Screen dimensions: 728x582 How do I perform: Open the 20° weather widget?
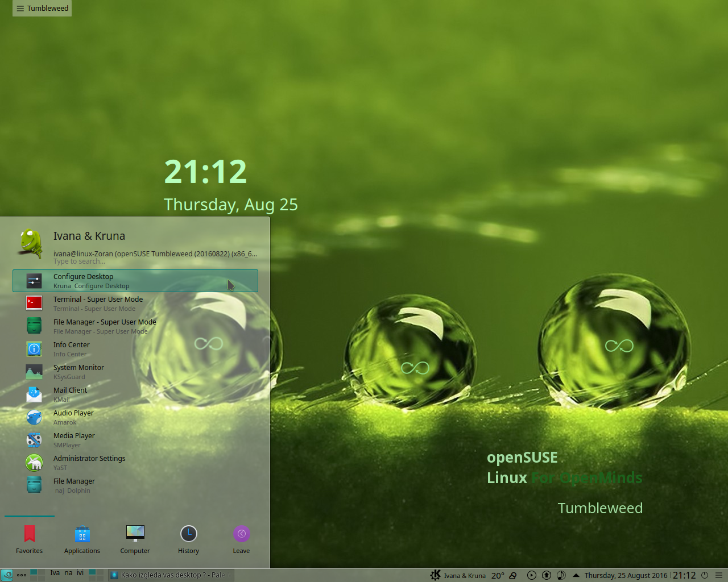504,576
